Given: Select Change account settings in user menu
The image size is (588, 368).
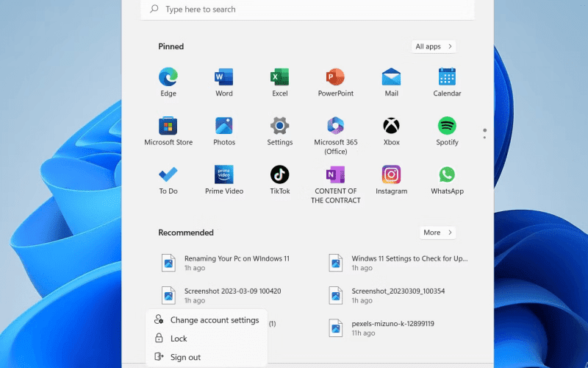Looking at the screenshot, I should pyautogui.click(x=207, y=320).
